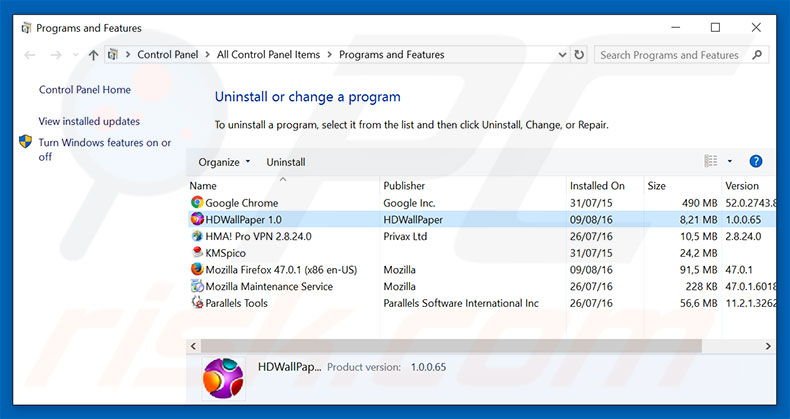Select Mozilla Firefox 47.0.1 row name

(281, 269)
